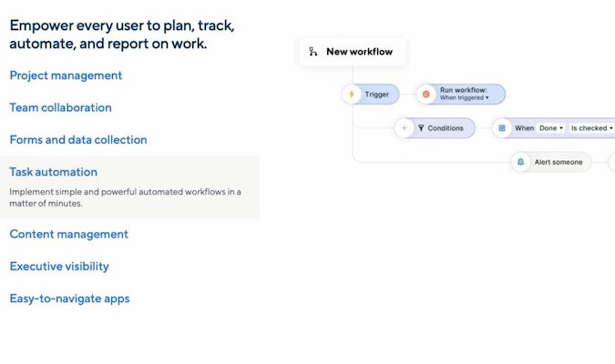
Task: Click the funnel filter Conditions icon
Action: pyautogui.click(x=421, y=128)
